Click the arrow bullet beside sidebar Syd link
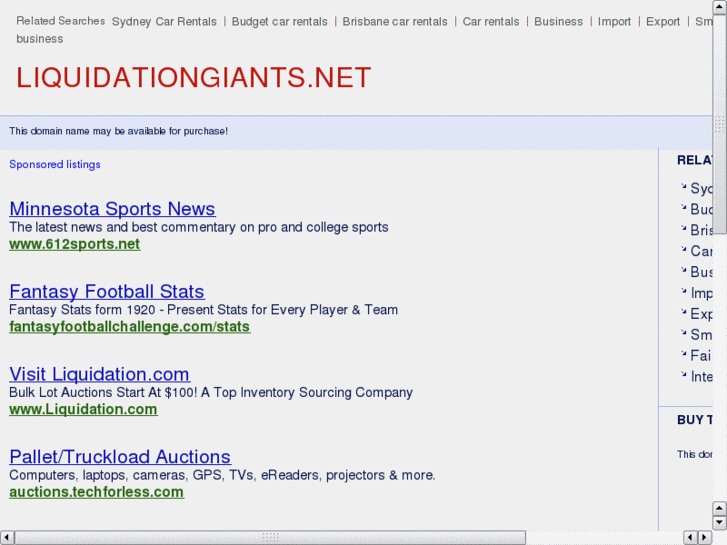The image size is (727, 545). pos(684,186)
